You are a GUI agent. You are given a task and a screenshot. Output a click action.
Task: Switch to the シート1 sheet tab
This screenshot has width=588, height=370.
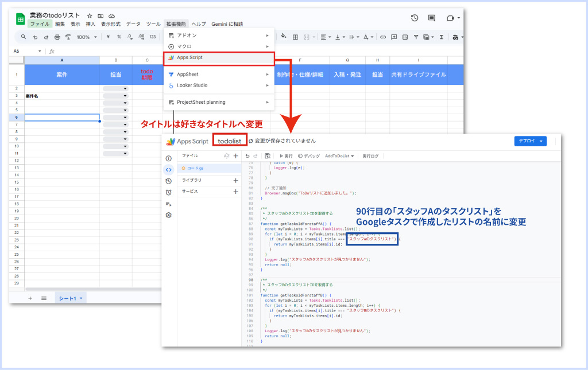(71, 298)
